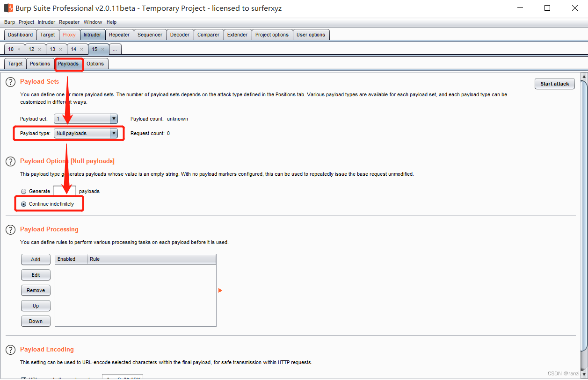
Task: Click orange arrow beside the processing rules table
Action: (220, 290)
